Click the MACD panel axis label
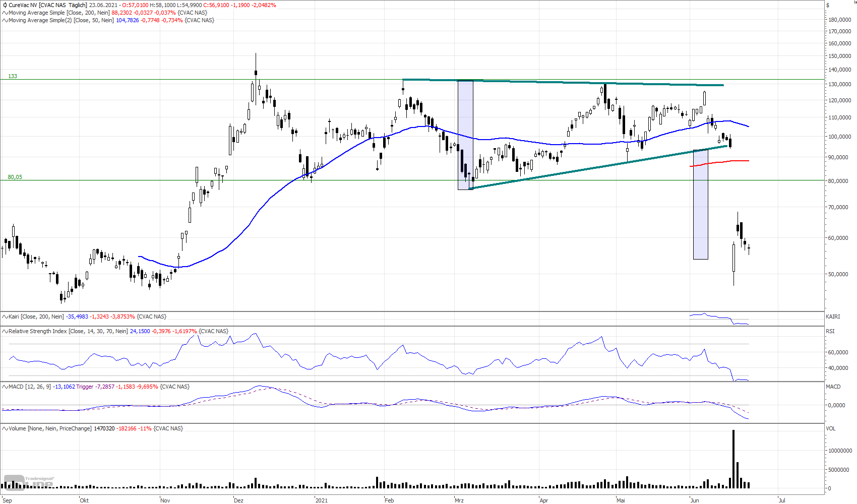Viewport: 857px width, 504px height. [x=833, y=387]
